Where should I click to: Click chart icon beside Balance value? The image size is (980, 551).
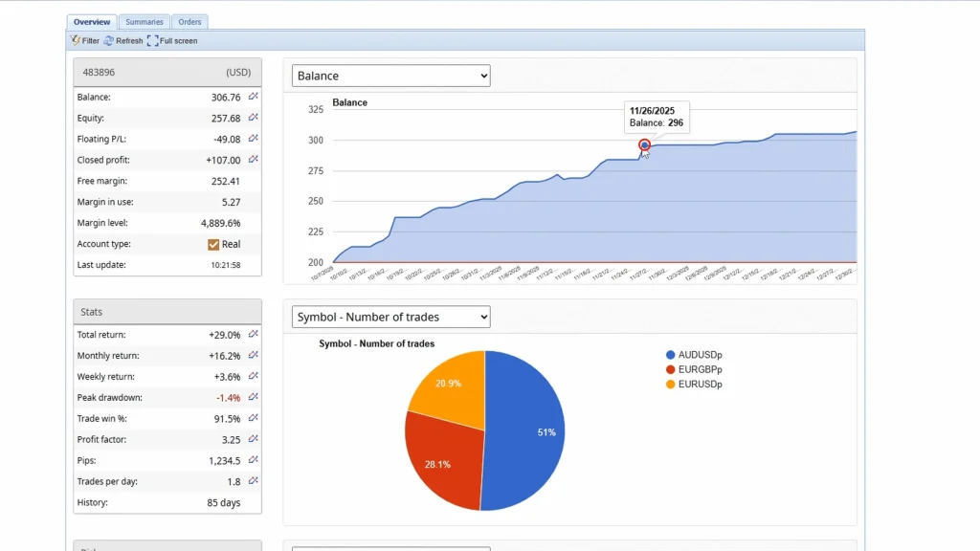pyautogui.click(x=254, y=97)
